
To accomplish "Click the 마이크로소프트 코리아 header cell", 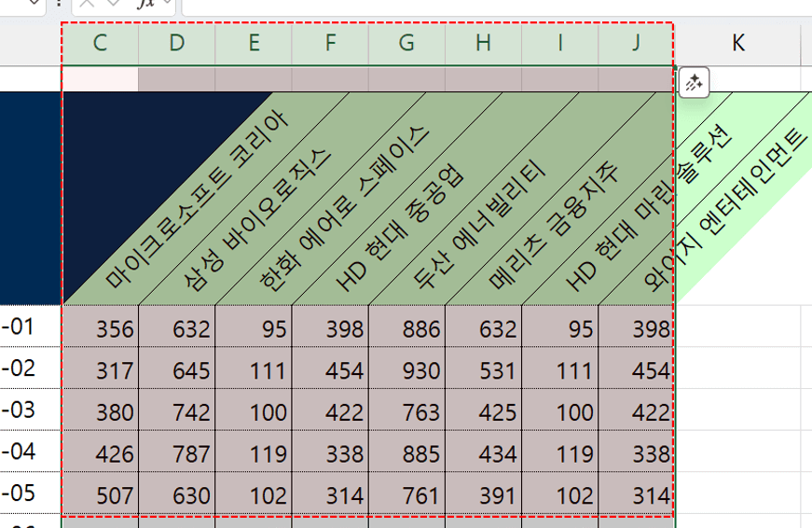I will point(197,200).
